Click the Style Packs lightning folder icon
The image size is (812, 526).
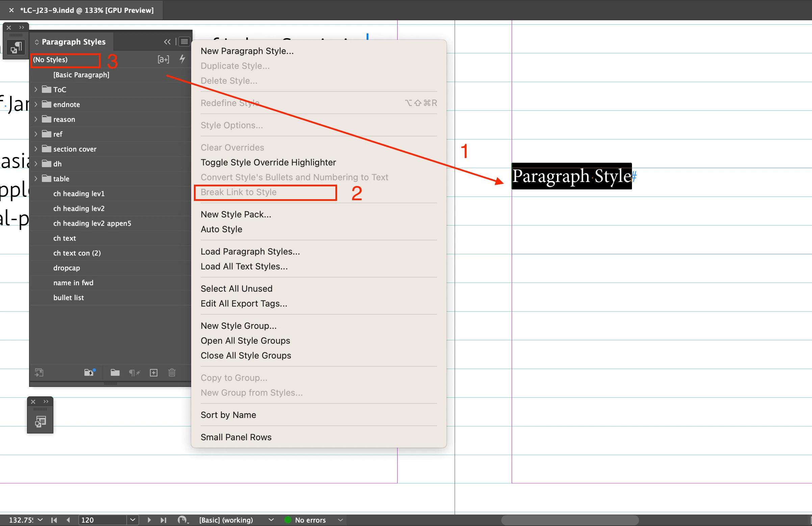90,372
